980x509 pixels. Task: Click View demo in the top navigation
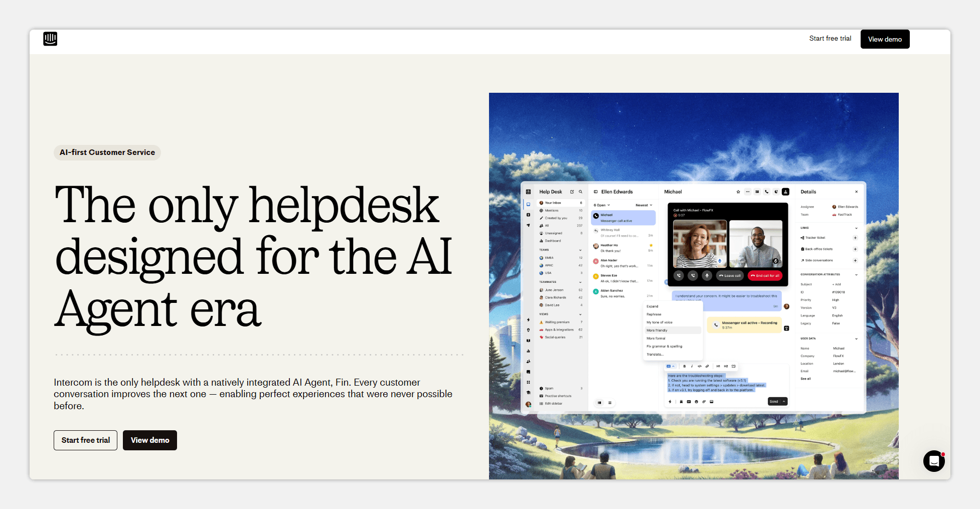[885, 39]
